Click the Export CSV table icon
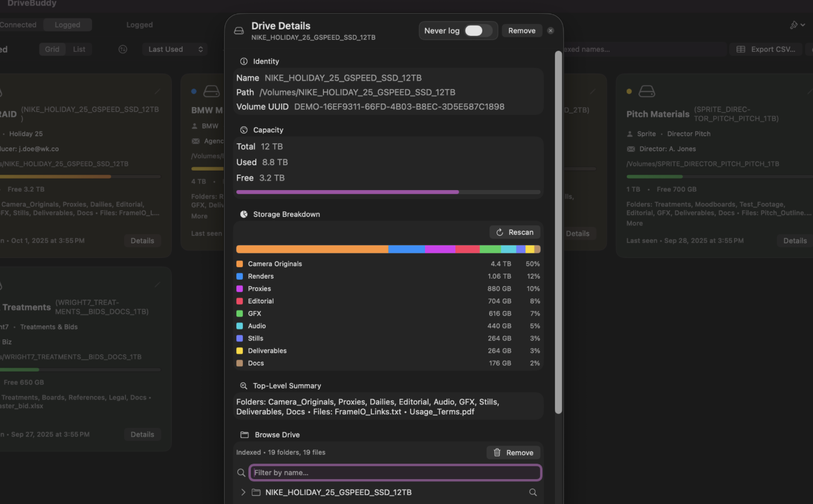 741,49
